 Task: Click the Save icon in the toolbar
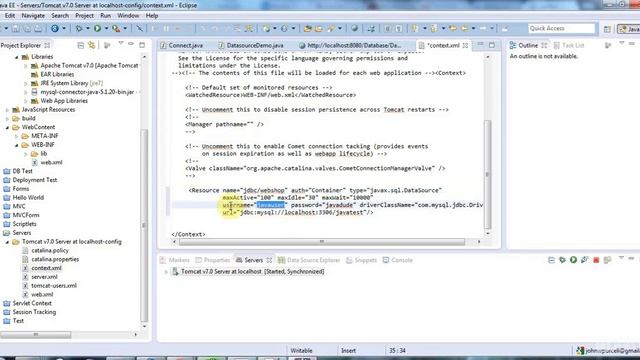coord(15,29)
